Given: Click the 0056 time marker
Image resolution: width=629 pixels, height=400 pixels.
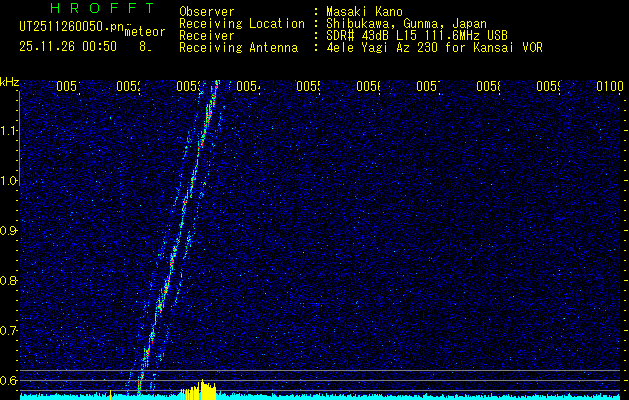Looking at the screenshot, I should [368, 86].
